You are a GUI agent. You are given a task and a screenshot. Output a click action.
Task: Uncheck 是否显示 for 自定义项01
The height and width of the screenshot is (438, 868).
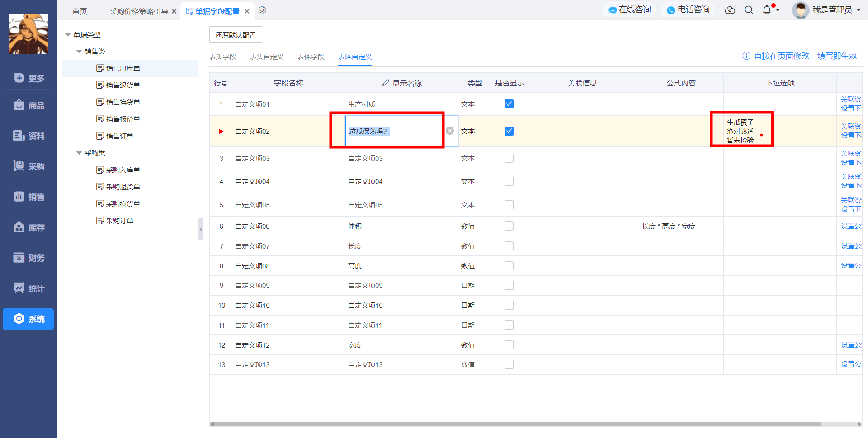click(x=509, y=104)
